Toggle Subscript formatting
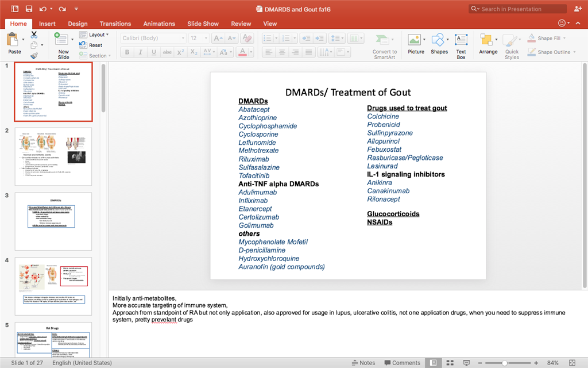The height and width of the screenshot is (368, 588). coord(194,52)
